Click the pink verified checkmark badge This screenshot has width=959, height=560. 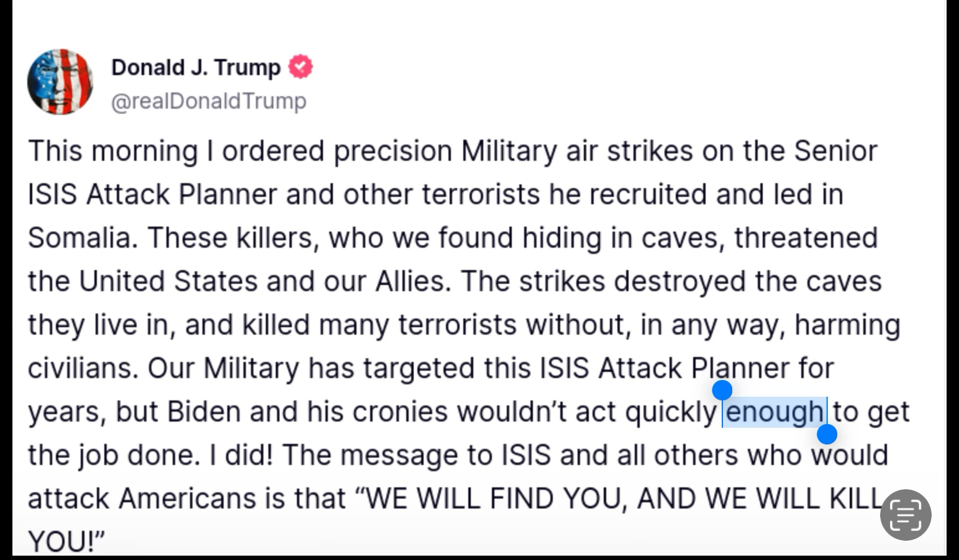[x=301, y=66]
